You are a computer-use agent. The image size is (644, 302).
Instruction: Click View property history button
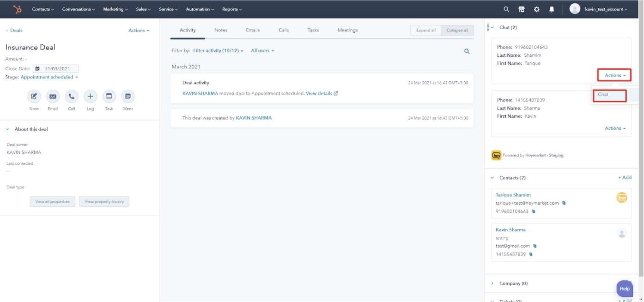104,202
